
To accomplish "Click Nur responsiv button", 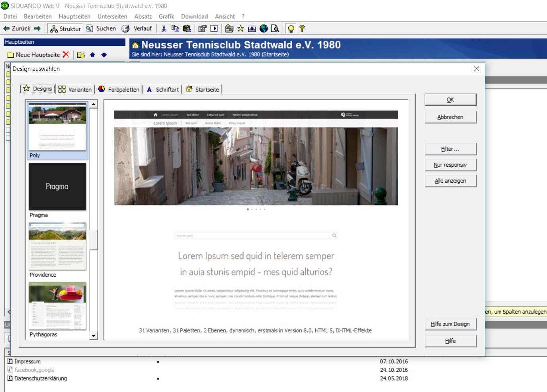I will coord(450,165).
